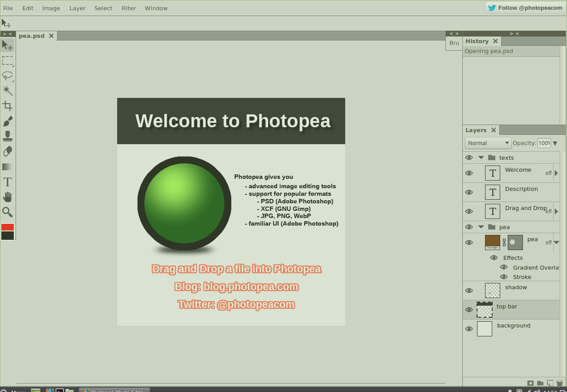Select the Zoom magnifier tool
This screenshot has width=567, height=392.
coord(7,212)
